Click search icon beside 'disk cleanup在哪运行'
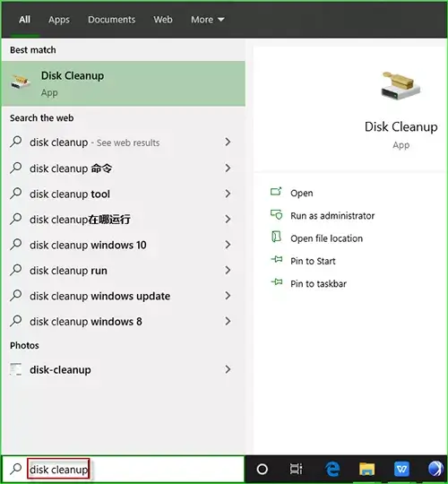Screen dimensions: 448x484 pos(16,219)
